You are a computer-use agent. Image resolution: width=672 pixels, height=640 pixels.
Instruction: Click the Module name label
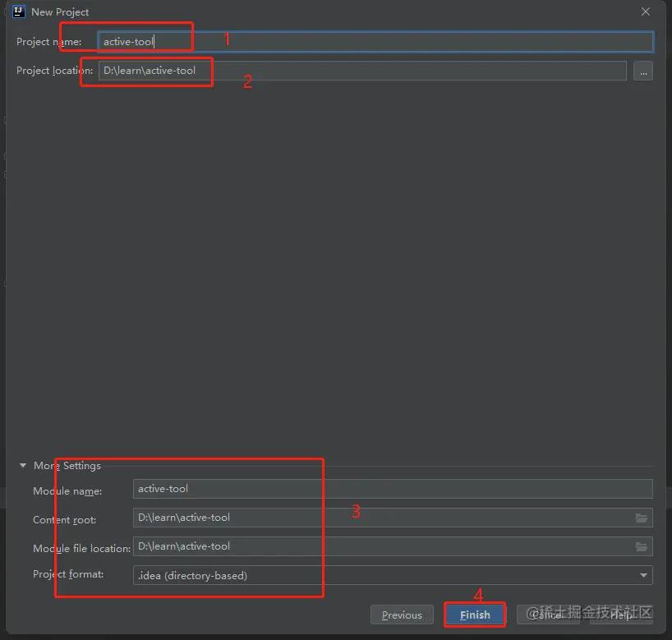tap(67, 491)
